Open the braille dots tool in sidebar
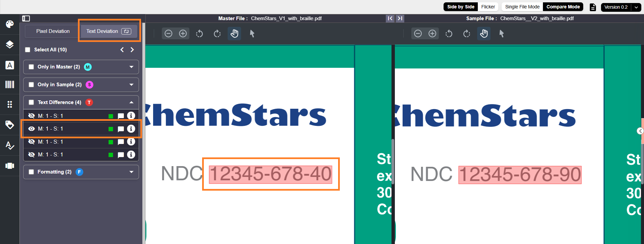Viewport: 644px width, 244px height. [10, 104]
